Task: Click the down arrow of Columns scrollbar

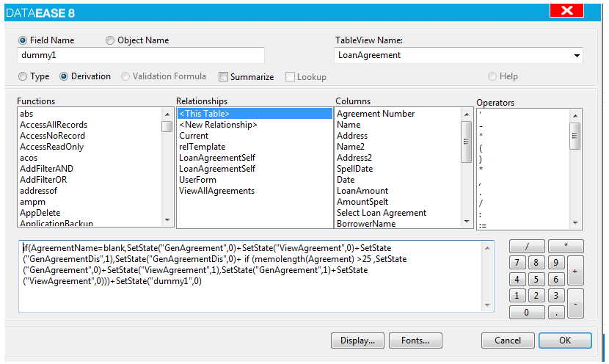Action: 467,222
